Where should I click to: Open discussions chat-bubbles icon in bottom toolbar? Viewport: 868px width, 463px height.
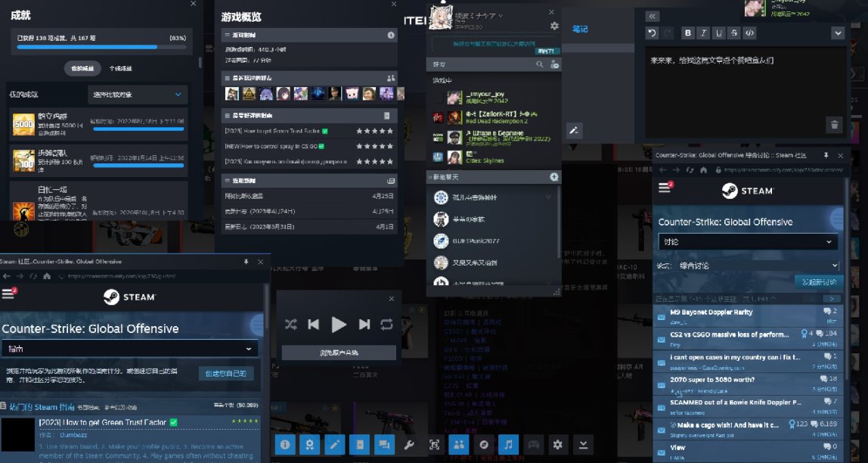pyautogui.click(x=384, y=445)
